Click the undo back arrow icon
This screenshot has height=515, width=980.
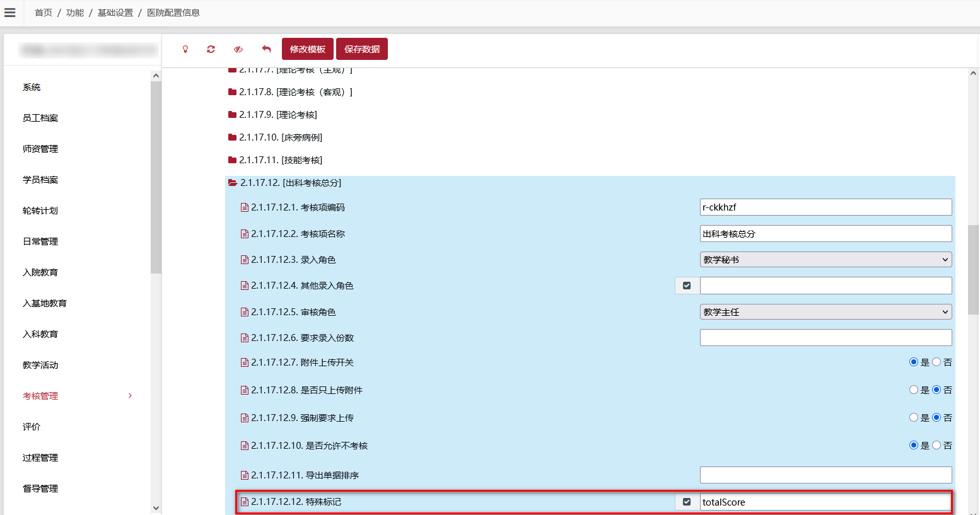click(x=266, y=49)
